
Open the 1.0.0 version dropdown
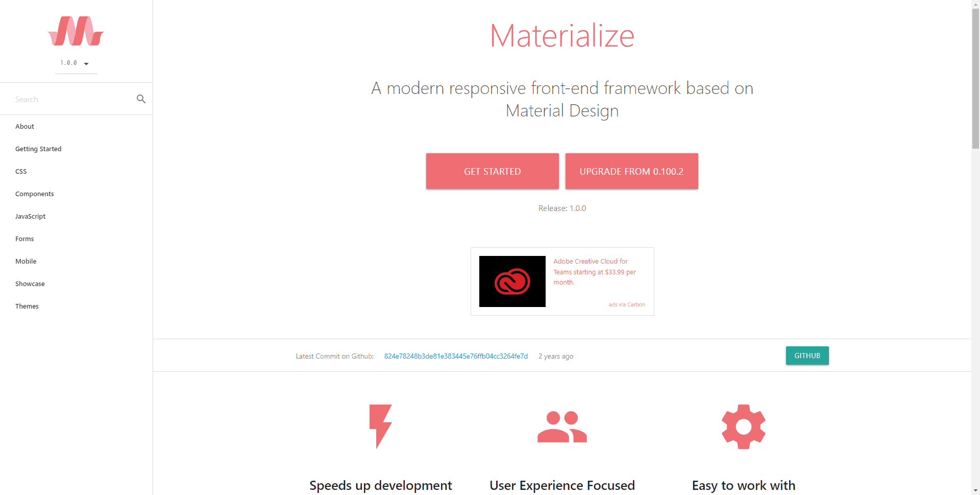coord(76,63)
